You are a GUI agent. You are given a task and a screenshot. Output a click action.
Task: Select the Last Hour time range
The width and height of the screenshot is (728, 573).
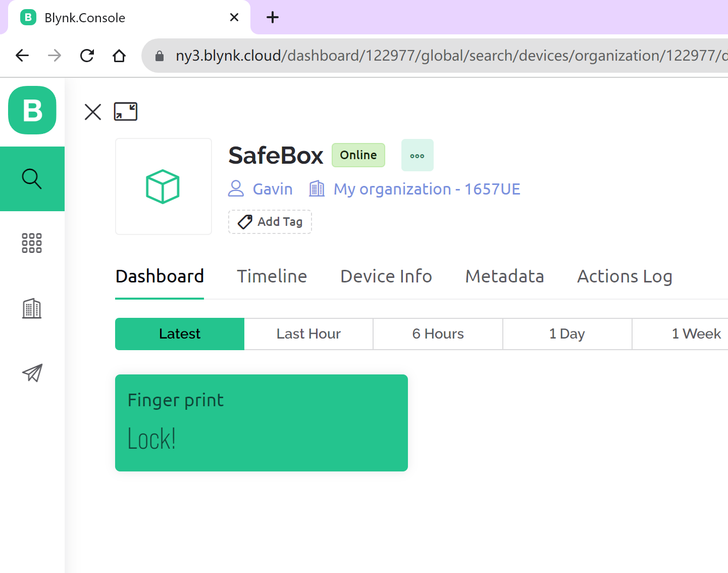point(308,334)
